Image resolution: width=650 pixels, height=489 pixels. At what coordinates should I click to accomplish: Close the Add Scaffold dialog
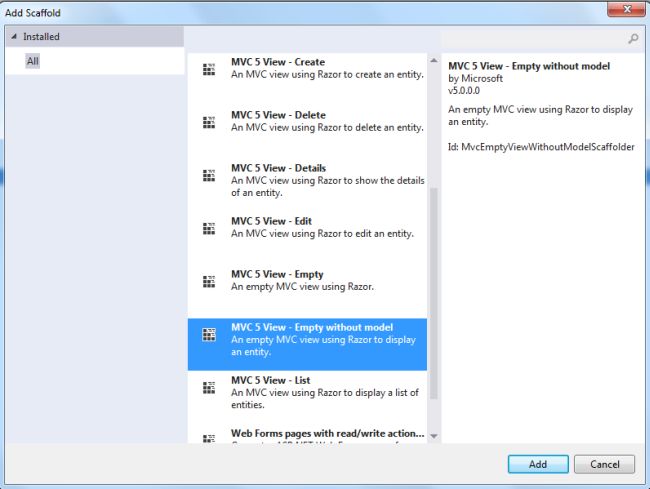[626, 9]
